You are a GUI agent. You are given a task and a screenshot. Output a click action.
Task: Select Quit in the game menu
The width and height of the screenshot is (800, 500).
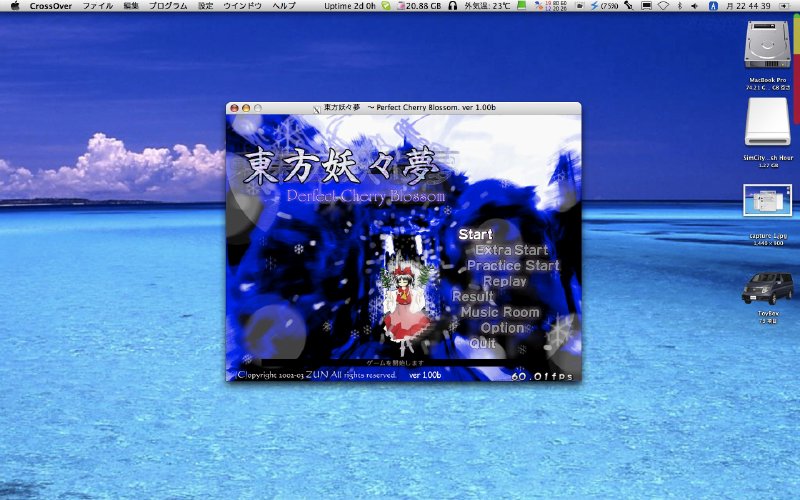coord(483,343)
